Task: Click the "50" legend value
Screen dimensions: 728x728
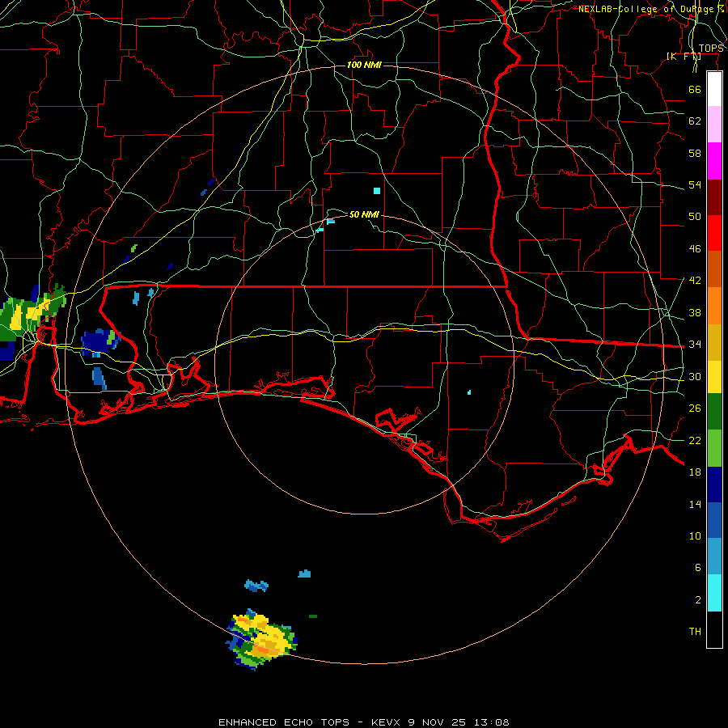Action: [695, 217]
